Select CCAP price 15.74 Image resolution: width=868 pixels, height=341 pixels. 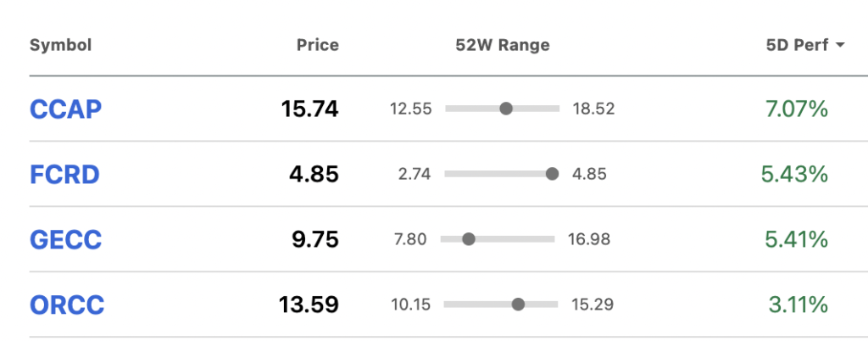click(310, 109)
